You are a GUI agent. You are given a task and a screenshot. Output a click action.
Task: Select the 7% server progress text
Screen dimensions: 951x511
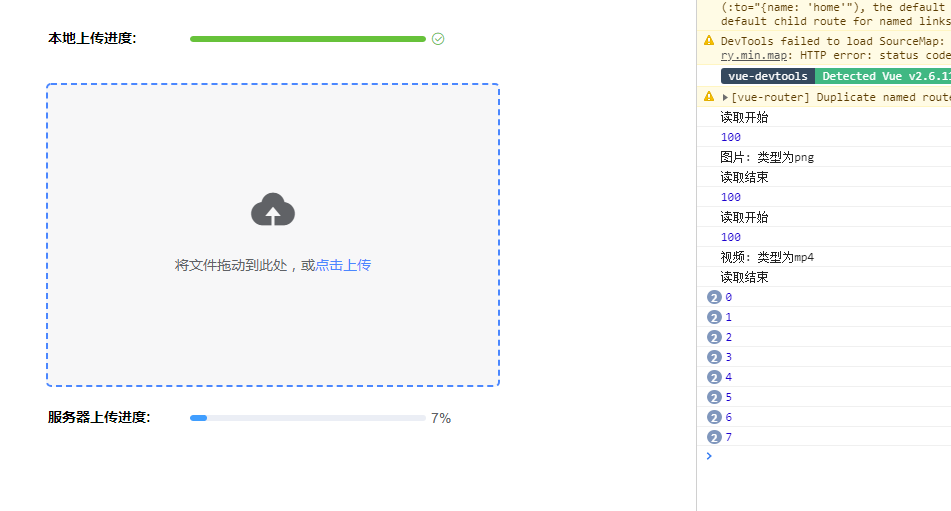441,418
